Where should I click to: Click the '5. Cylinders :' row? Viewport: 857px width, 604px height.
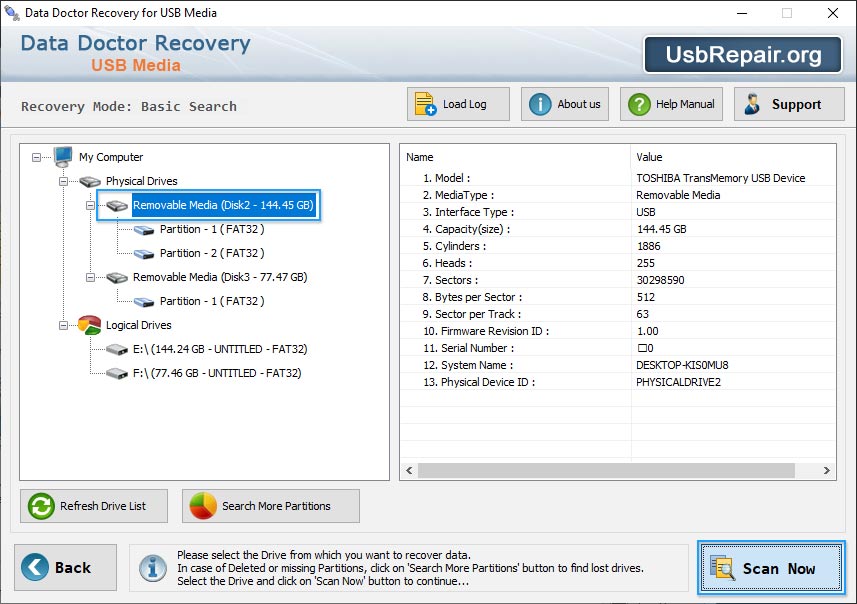coord(618,246)
